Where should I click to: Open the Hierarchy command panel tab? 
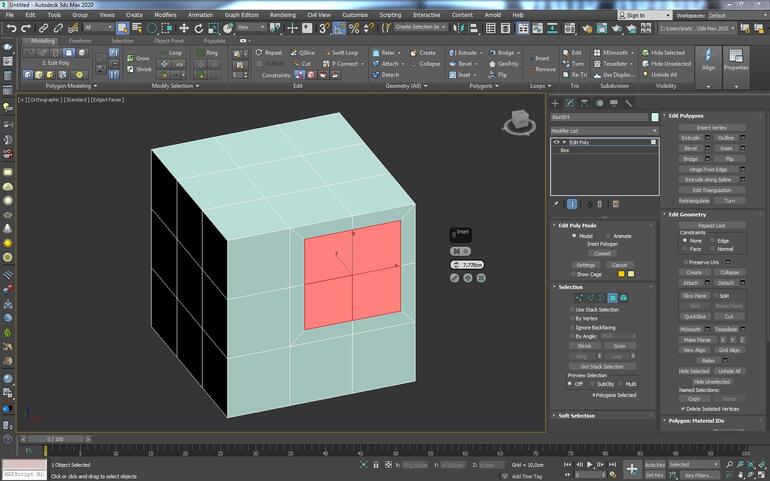pyautogui.click(x=584, y=103)
